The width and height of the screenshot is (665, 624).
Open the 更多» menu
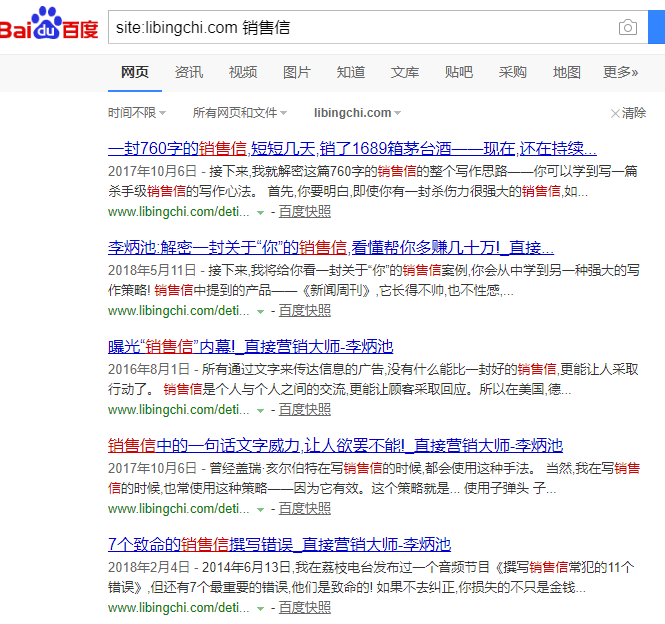click(620, 72)
